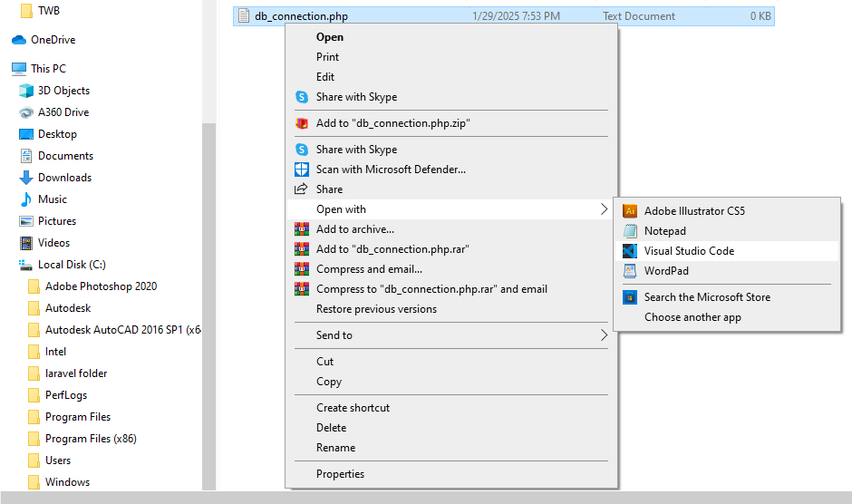
Task: Click the Skype icon beside first Share with Skype
Action: 302,97
